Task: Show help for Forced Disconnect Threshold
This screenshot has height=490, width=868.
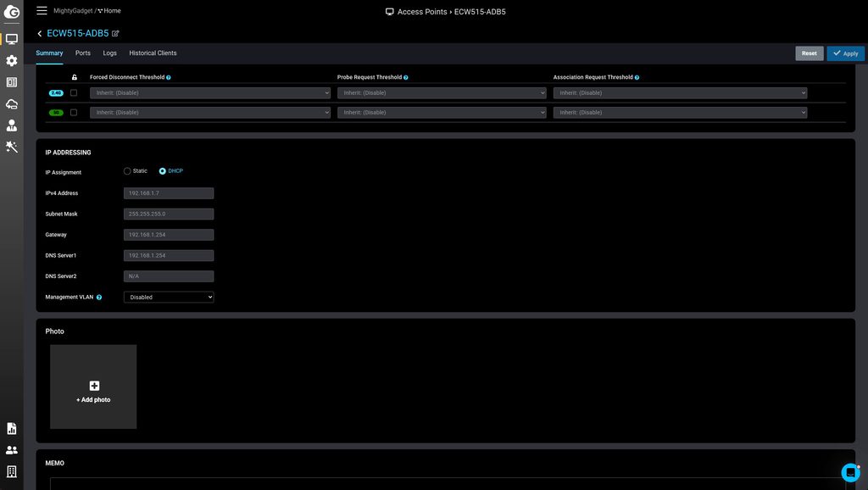Action: point(169,77)
